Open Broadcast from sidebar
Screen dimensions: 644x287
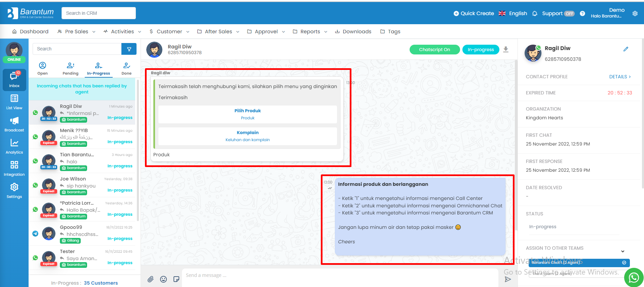click(x=14, y=124)
